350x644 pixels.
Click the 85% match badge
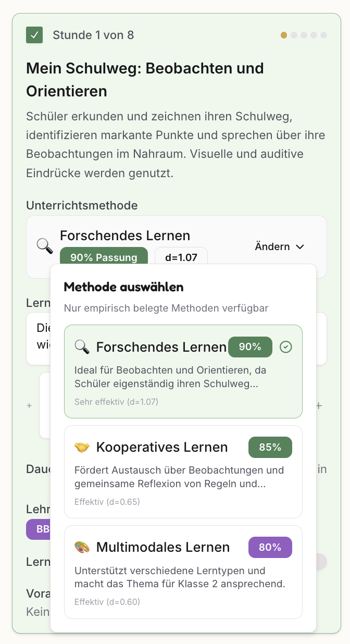tap(270, 447)
